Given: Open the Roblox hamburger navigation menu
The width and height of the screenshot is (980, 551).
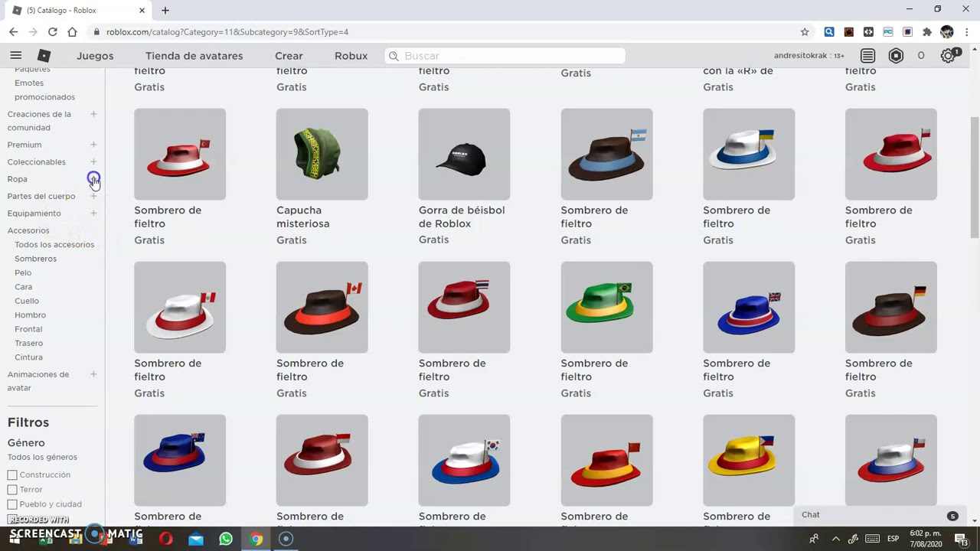Looking at the screenshot, I should [15, 55].
